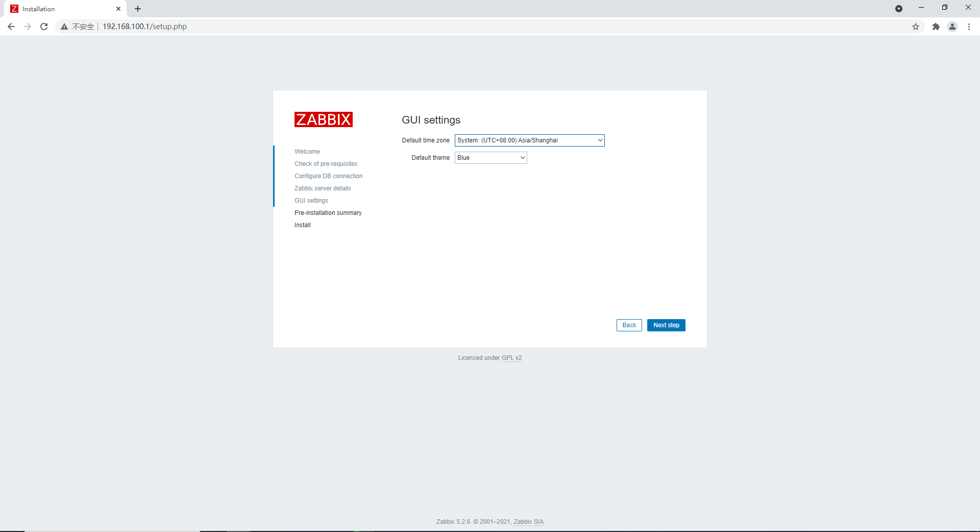
Task: Select the Installation tab
Action: 65,9
